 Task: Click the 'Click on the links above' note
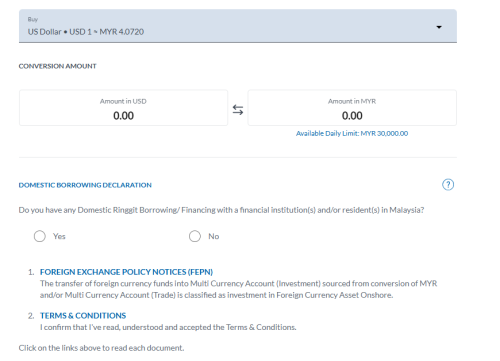[x=101, y=348]
